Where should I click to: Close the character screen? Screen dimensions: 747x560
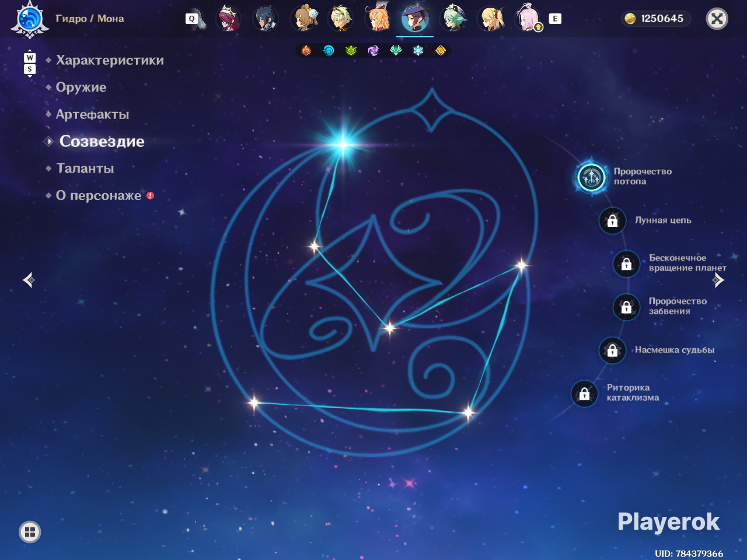tap(717, 19)
